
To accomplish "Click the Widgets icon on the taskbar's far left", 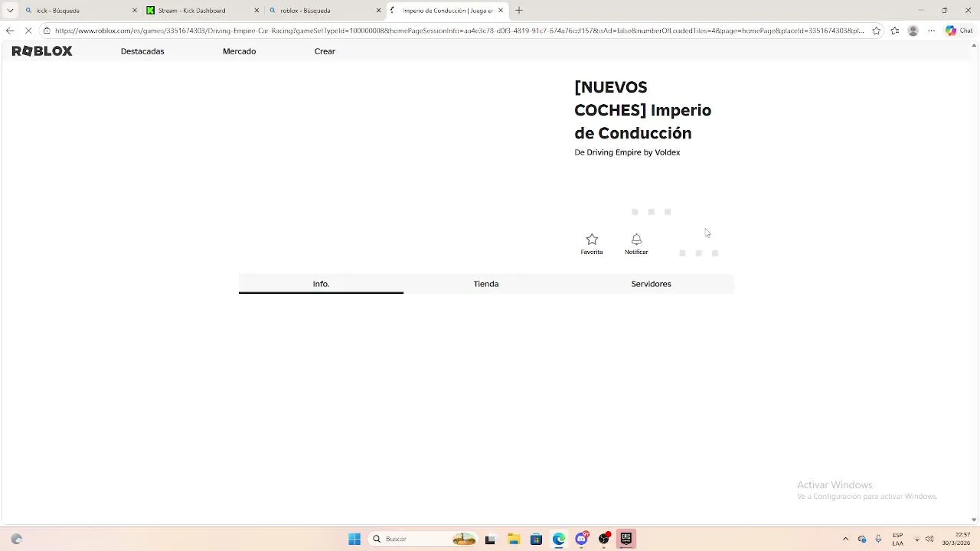I will pyautogui.click(x=17, y=539).
